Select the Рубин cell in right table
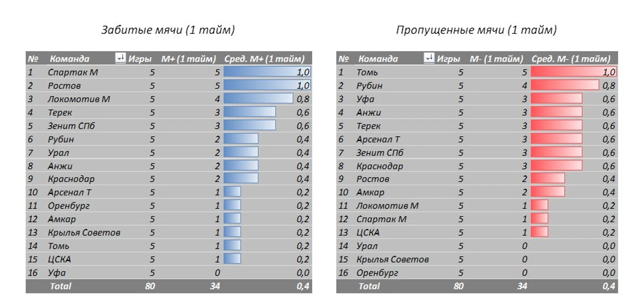The height and width of the screenshot is (306, 644). pos(369,86)
